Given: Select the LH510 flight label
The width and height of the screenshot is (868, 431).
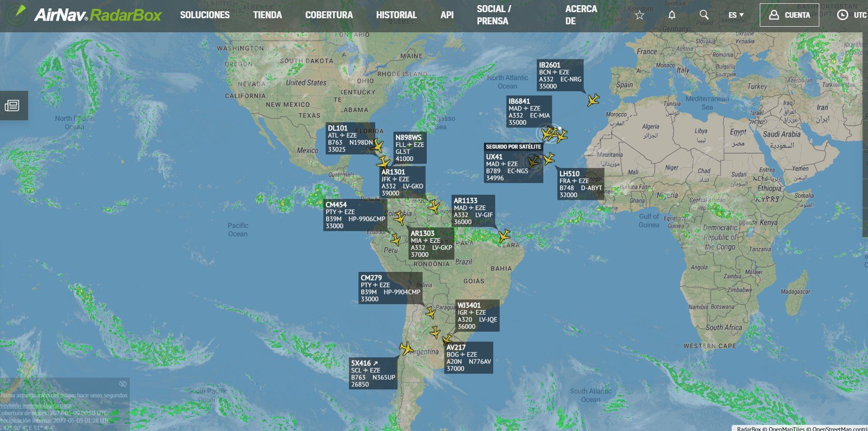Looking at the screenshot, I should tap(580, 184).
